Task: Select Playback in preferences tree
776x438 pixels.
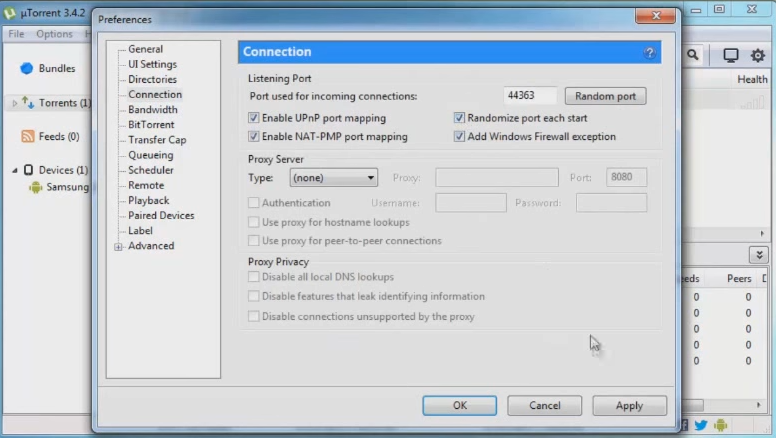Action: tap(148, 200)
